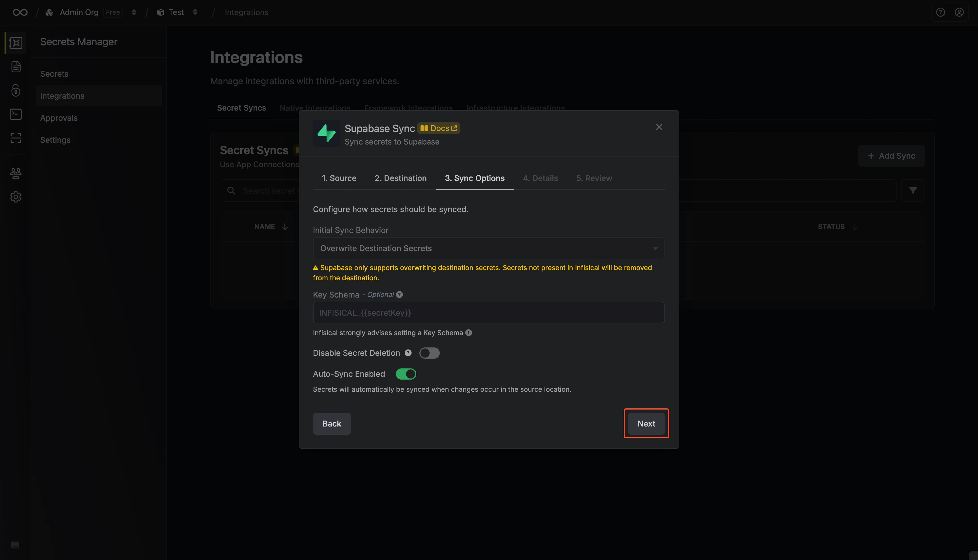
Task: Click the bottom sidebar panel icon
Action: (15, 545)
